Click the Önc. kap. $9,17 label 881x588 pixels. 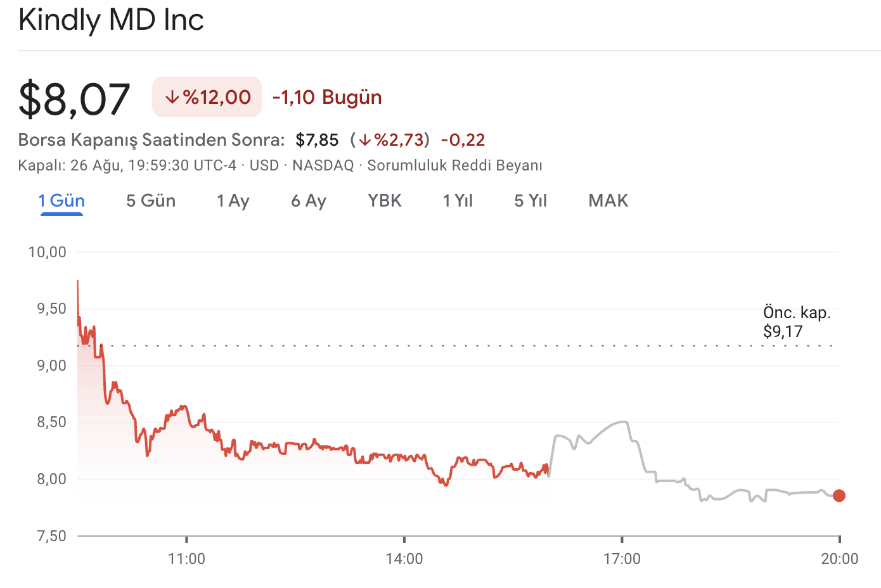pos(796,322)
